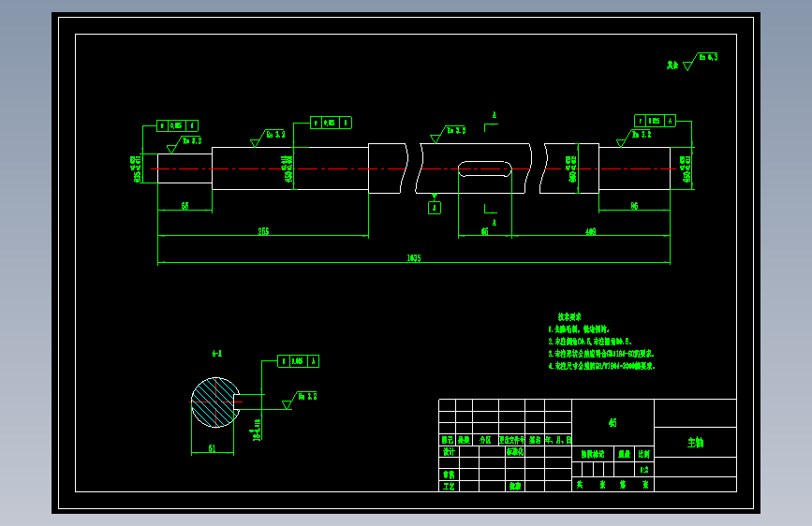Select the A-A section view label
The image size is (812, 526).
(217, 354)
